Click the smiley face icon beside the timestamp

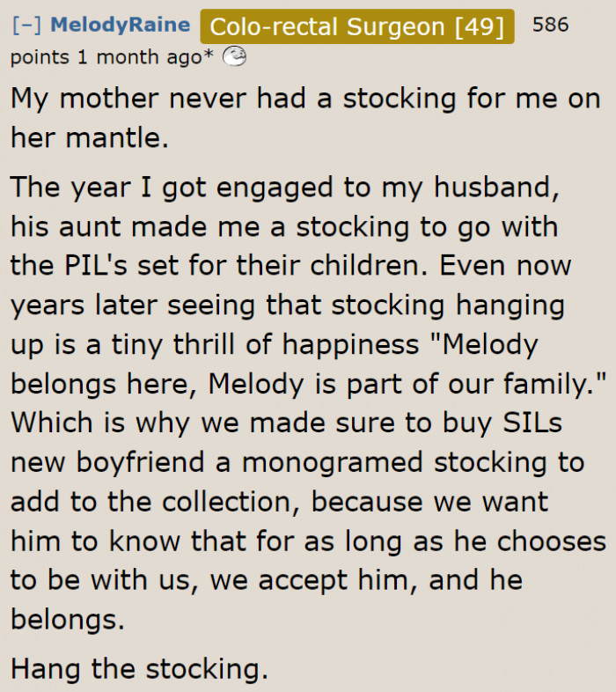(234, 56)
